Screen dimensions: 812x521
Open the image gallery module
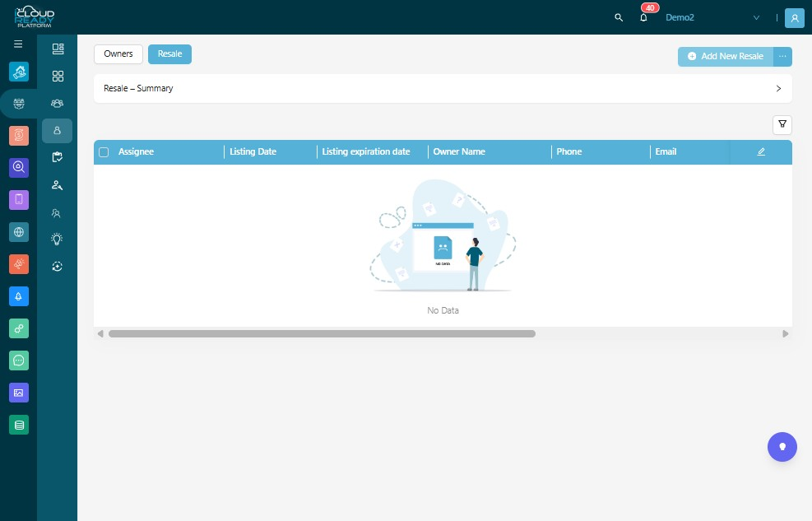[19, 393]
